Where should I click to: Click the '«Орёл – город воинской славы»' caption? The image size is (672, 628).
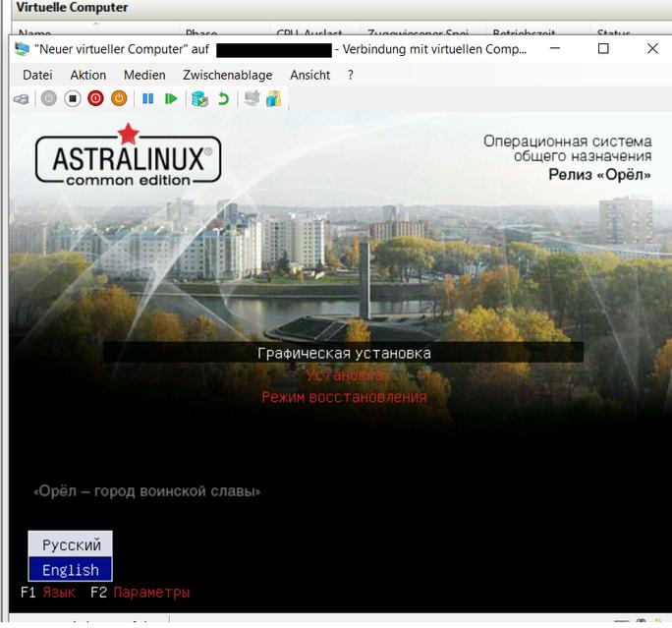[x=147, y=491]
